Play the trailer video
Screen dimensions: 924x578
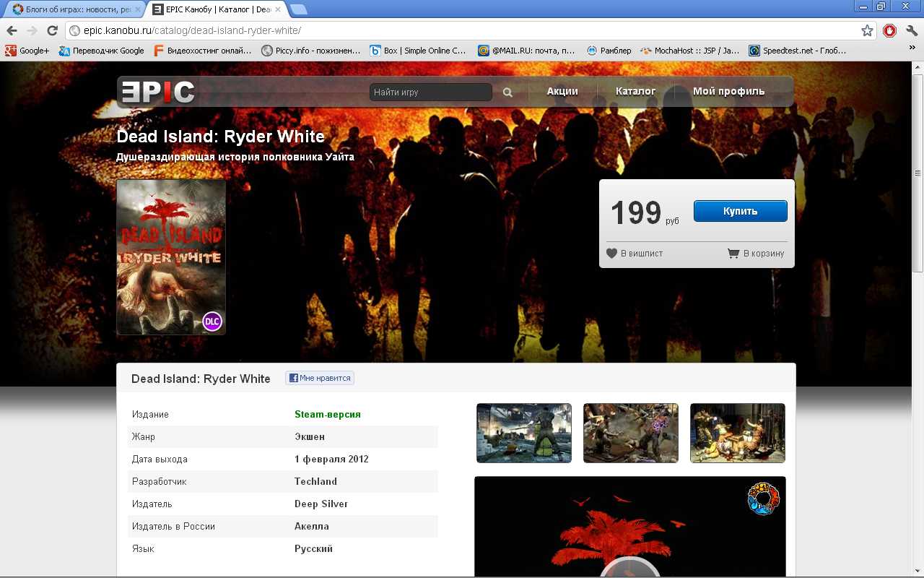tap(630, 569)
